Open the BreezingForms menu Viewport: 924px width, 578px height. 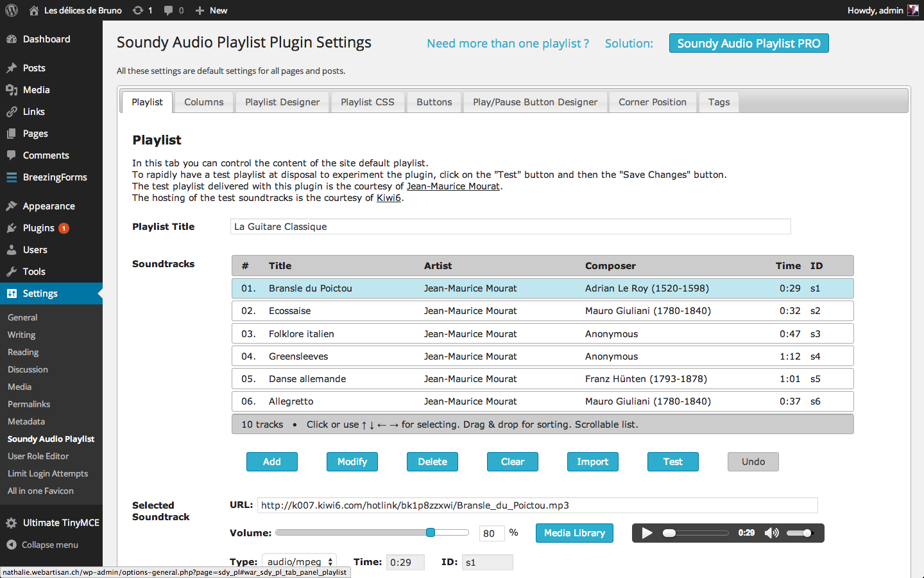coord(51,177)
